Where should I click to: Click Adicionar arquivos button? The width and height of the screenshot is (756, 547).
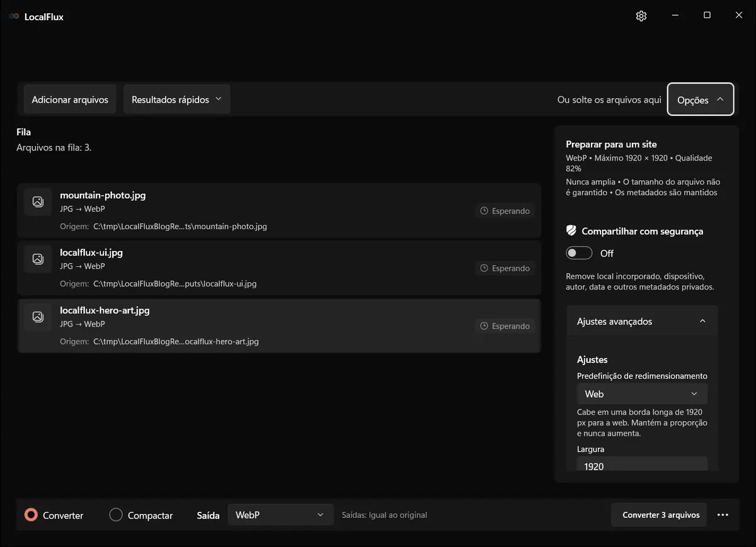click(70, 99)
